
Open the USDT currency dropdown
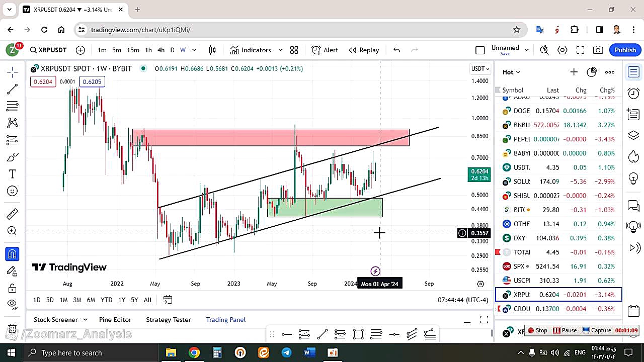[x=480, y=68]
